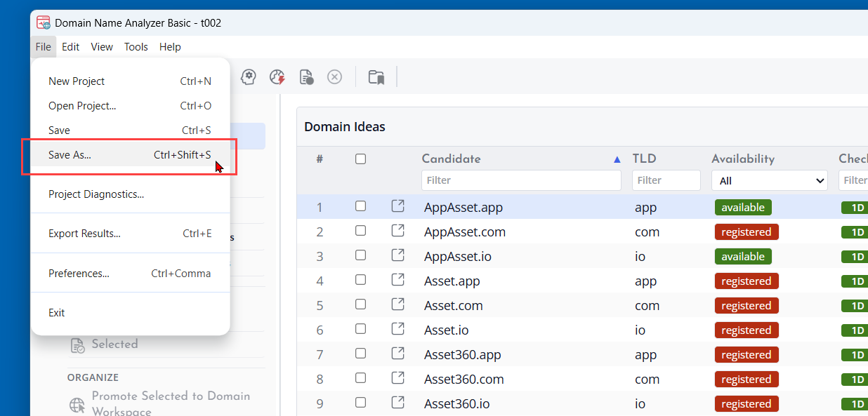This screenshot has width=868, height=416.
Task: Click the Candidate column header
Action: coord(451,159)
